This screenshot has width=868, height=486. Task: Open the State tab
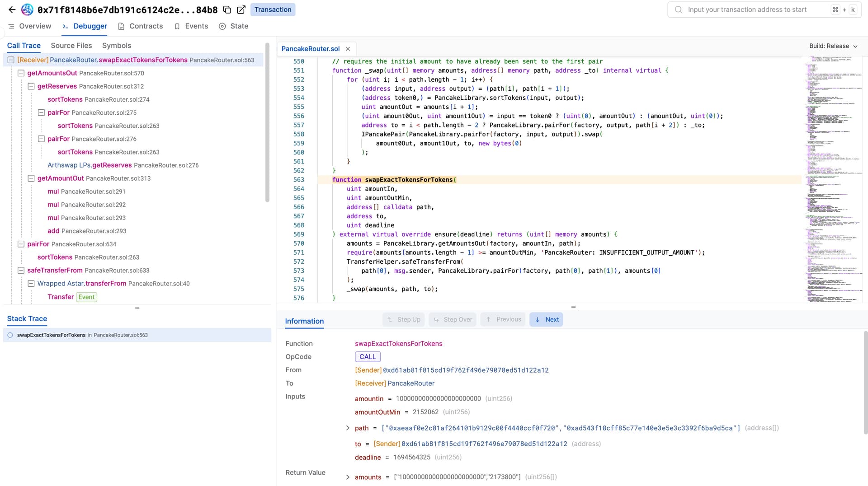pos(234,26)
